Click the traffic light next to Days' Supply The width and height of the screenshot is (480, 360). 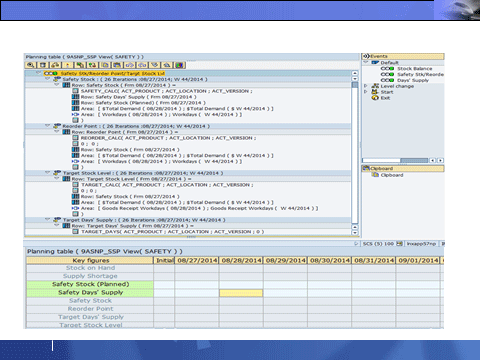point(387,80)
